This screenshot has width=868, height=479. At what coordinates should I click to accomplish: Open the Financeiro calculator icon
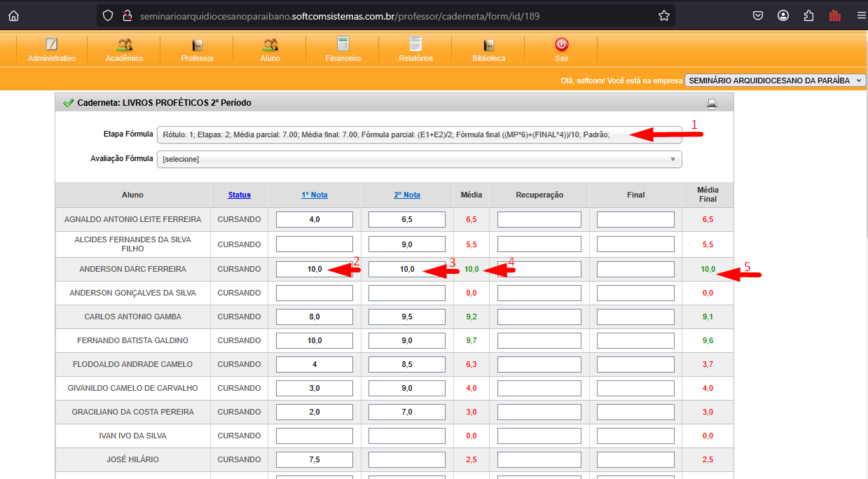click(x=343, y=45)
